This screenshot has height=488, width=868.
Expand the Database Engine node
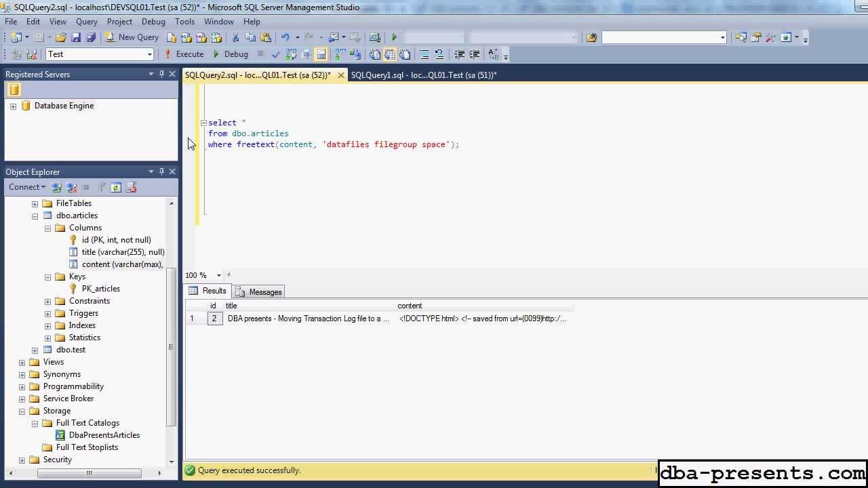tap(13, 106)
